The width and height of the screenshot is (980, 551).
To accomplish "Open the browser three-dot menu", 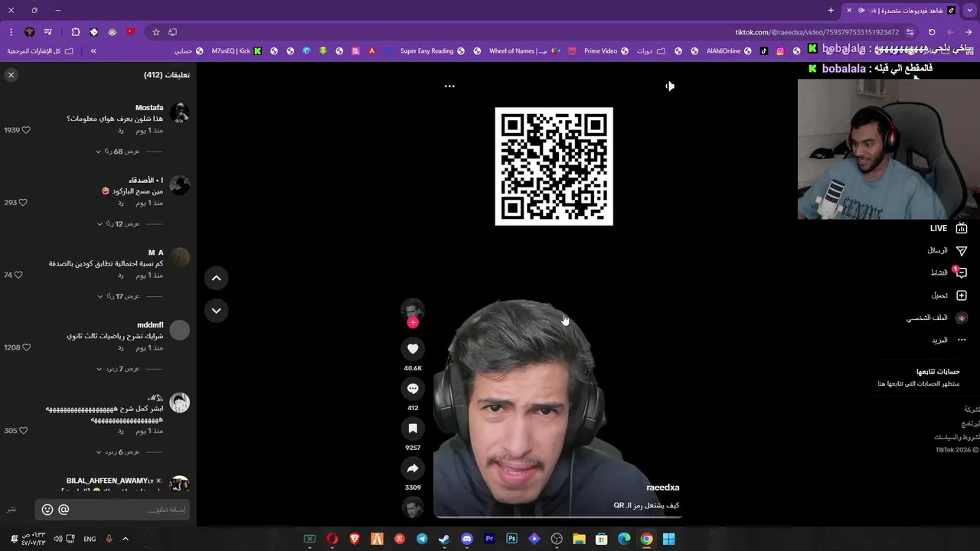I will click(x=11, y=32).
